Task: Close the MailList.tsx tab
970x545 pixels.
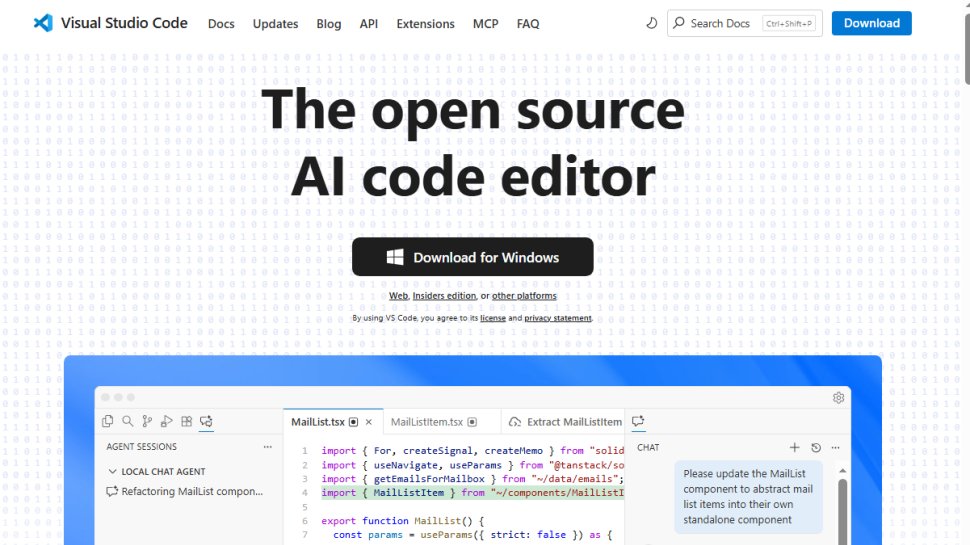Action: (369, 422)
